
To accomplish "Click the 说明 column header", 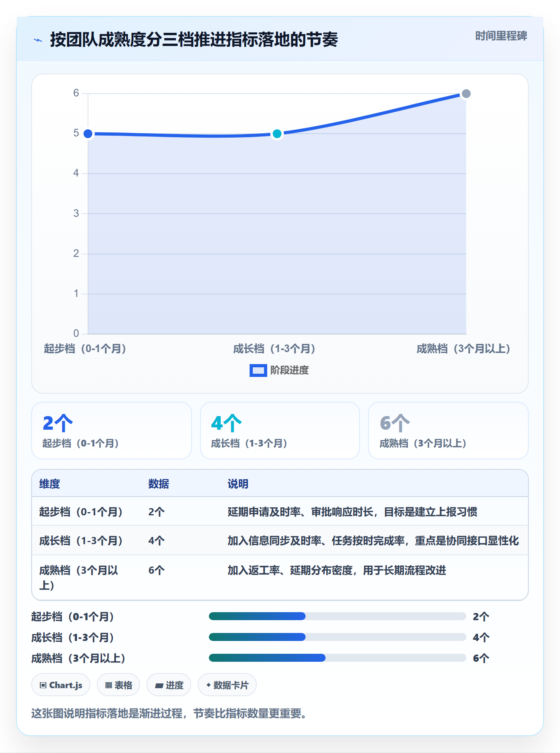I will [x=238, y=484].
